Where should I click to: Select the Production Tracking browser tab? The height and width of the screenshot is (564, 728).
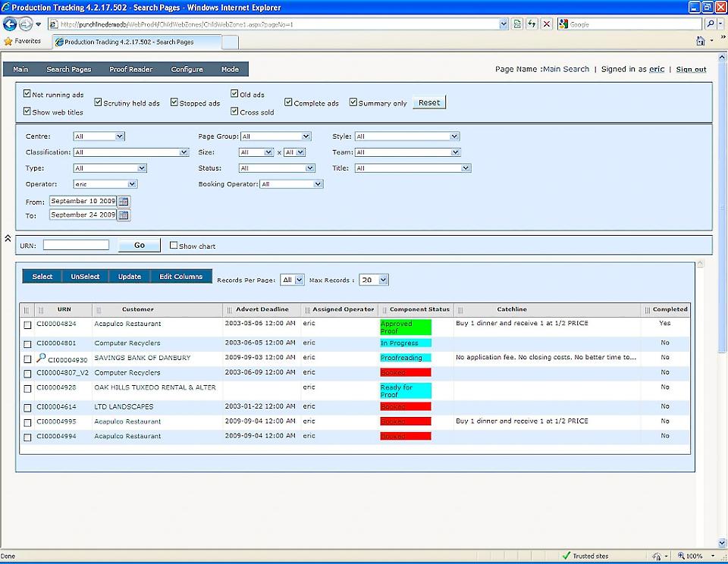(x=137, y=42)
